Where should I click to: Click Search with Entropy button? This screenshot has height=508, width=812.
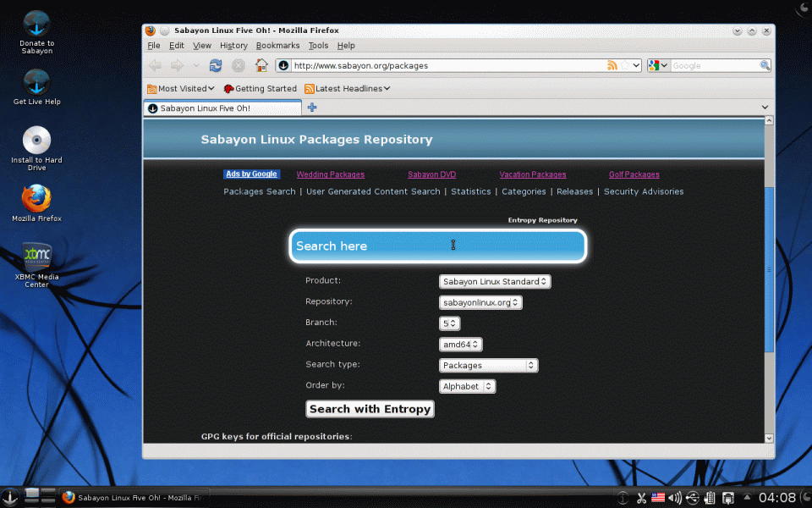click(370, 409)
